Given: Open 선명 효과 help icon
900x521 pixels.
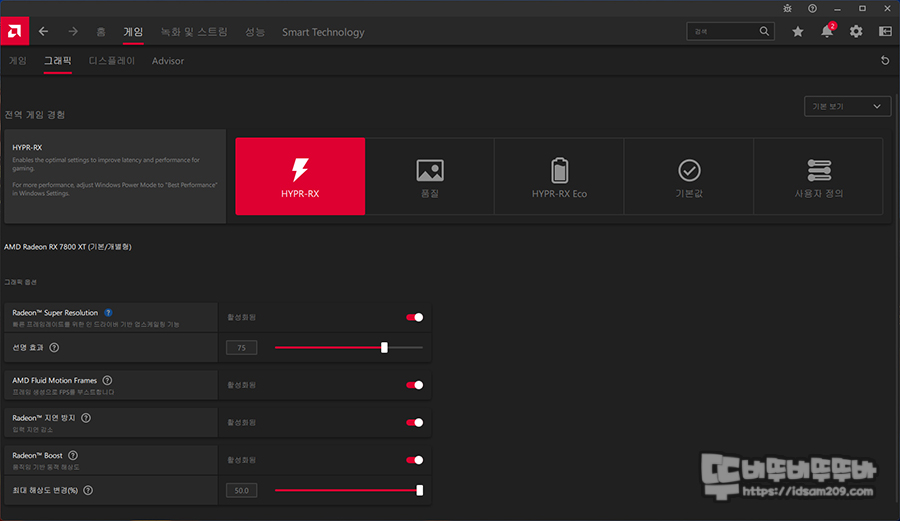Looking at the screenshot, I should (54, 348).
